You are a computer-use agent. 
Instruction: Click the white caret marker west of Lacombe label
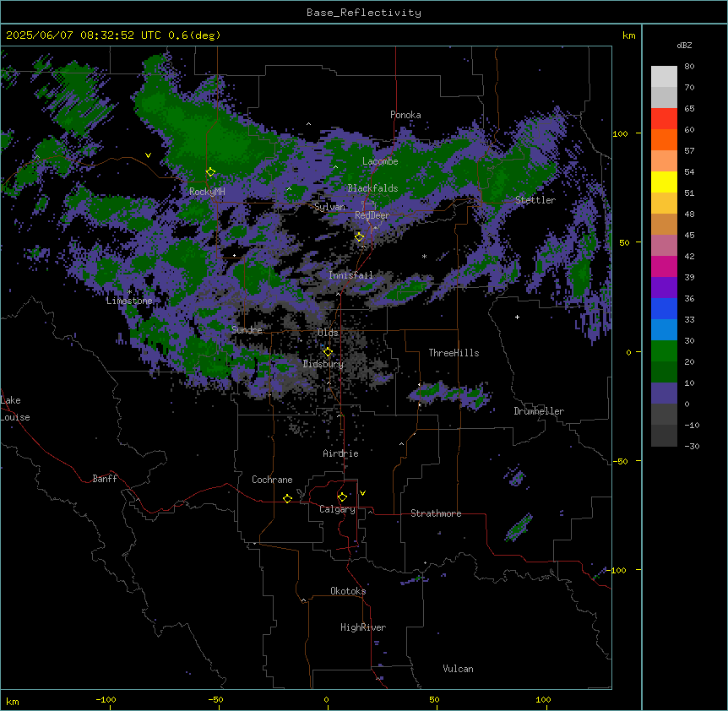(335, 167)
